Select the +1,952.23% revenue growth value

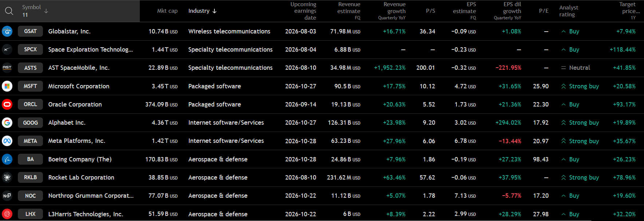(390, 68)
